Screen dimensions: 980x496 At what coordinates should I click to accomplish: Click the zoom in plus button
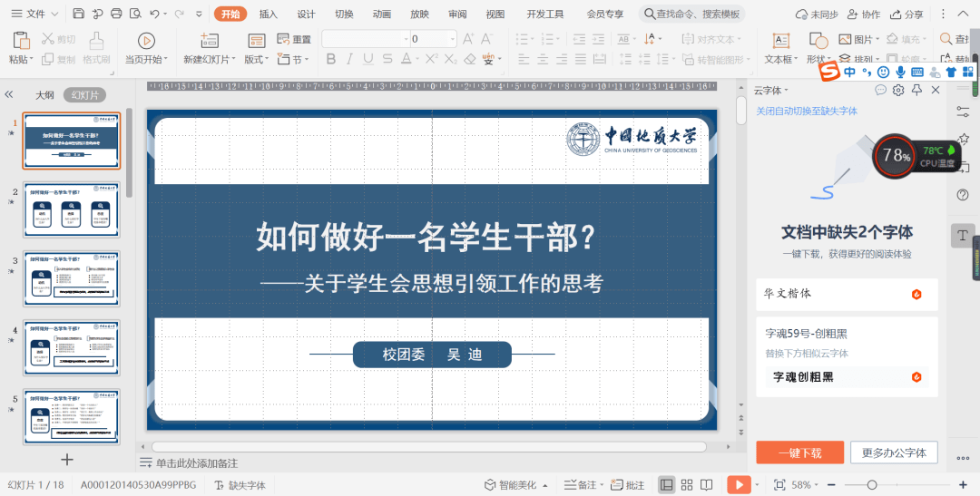(963, 485)
